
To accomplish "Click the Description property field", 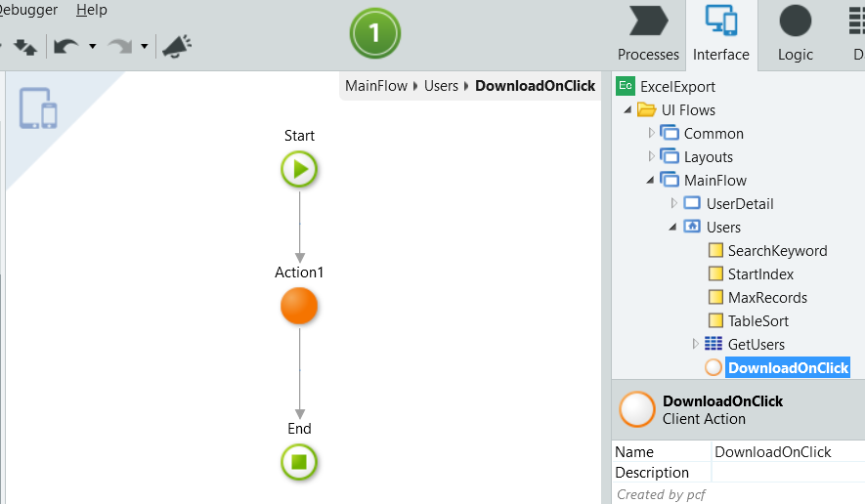I will click(787, 473).
